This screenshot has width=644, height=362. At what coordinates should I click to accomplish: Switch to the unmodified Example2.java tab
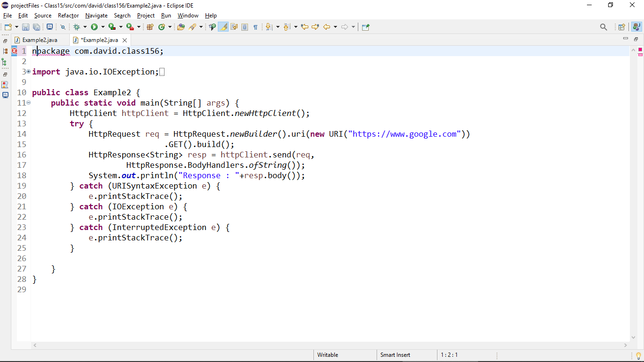pyautogui.click(x=39, y=40)
